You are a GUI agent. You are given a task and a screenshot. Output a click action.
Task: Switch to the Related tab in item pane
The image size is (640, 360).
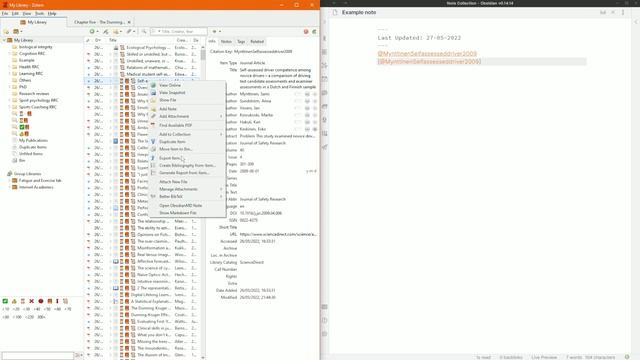pos(257,42)
